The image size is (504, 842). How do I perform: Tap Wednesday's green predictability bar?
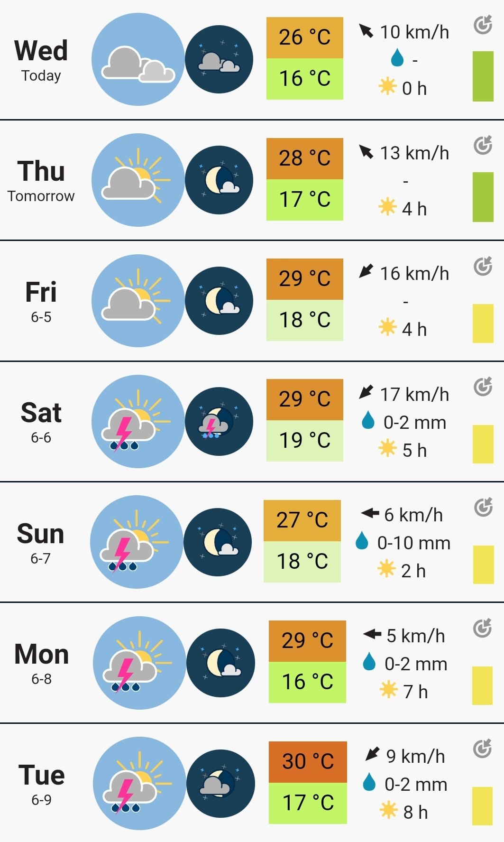[483, 76]
